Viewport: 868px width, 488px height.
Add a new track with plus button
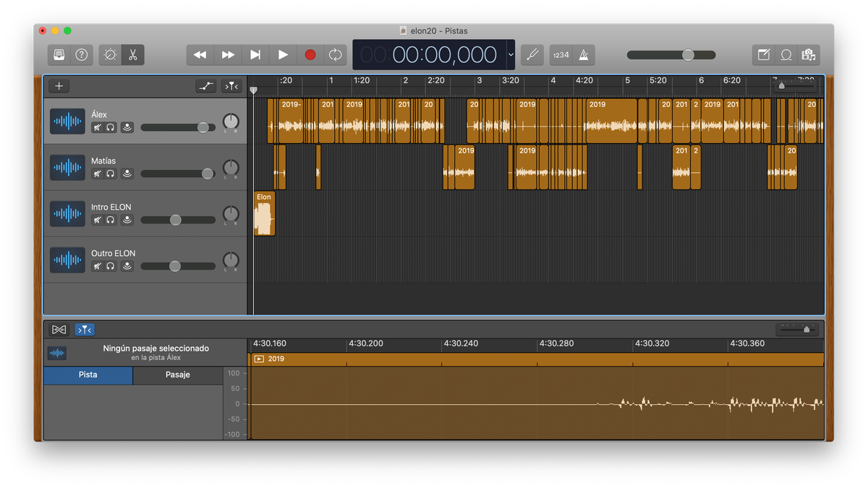(x=59, y=86)
